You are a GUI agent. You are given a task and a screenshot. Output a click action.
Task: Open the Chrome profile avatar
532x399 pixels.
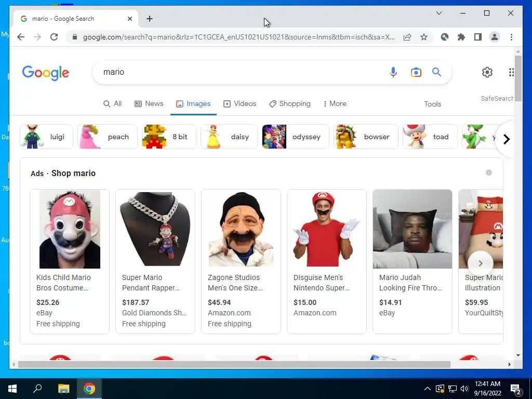tap(495, 37)
